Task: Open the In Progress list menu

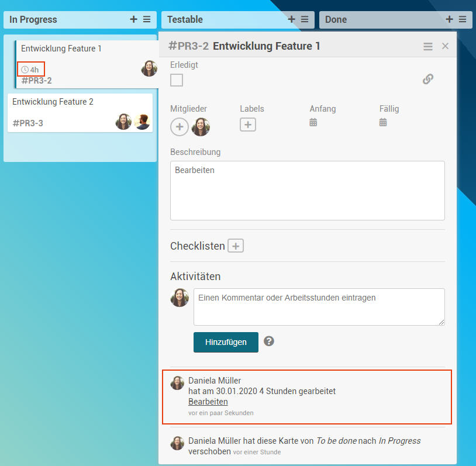Action: [x=146, y=19]
